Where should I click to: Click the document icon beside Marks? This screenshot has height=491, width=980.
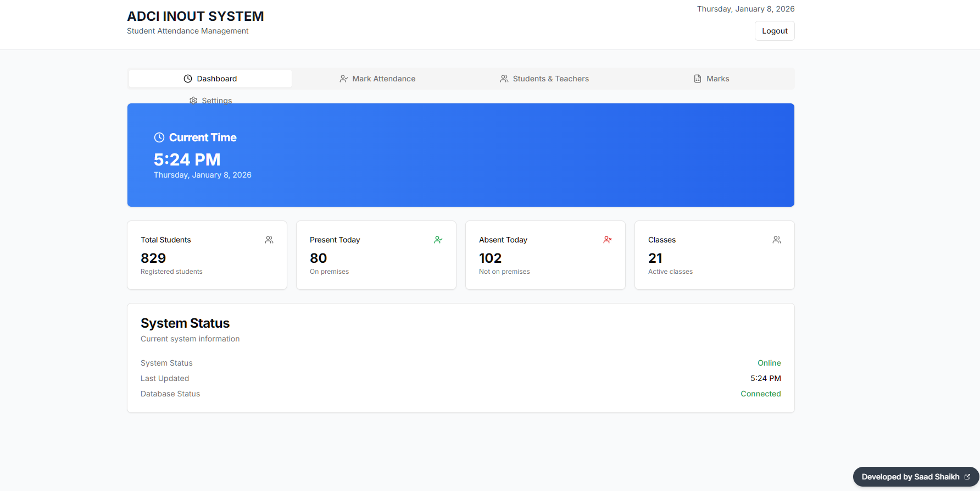point(697,79)
